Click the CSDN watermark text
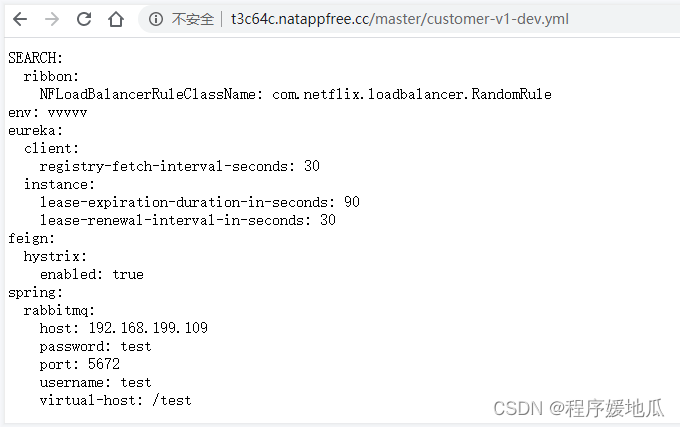 click(x=579, y=408)
